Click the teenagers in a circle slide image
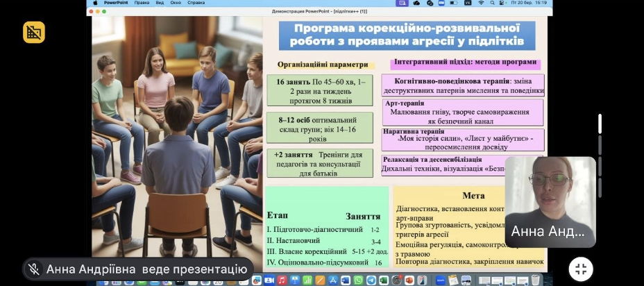This screenshot has height=286, width=644. pyautogui.click(x=177, y=143)
